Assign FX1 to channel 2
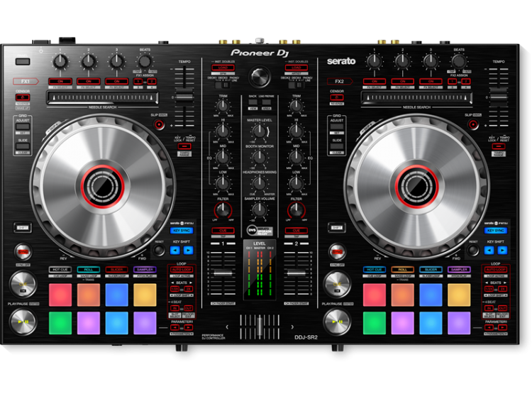Screen dimensions: 532x399 (152, 82)
